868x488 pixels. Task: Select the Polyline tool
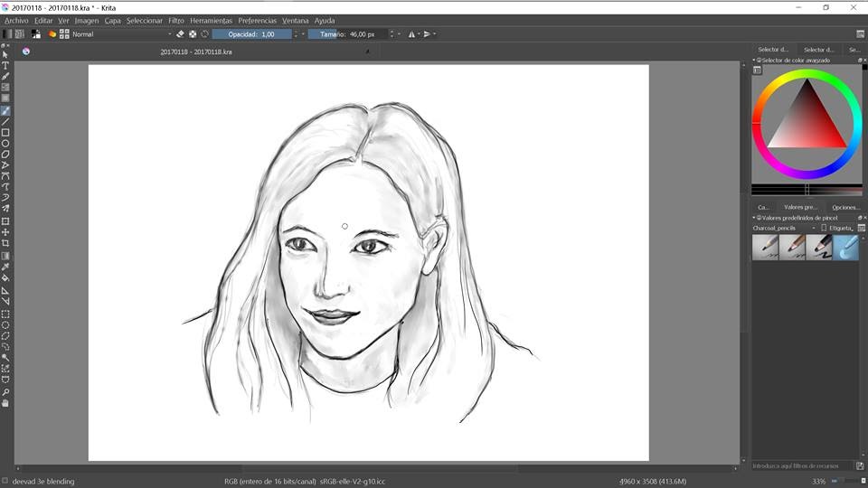tap(5, 164)
